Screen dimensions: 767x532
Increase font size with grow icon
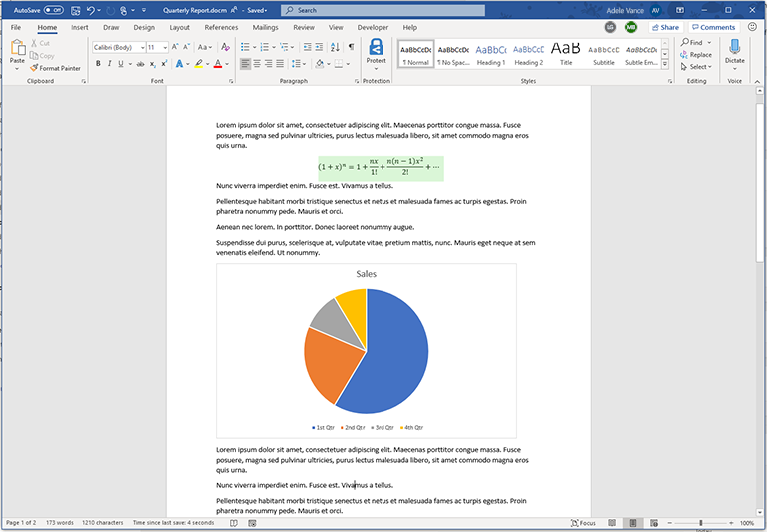click(x=175, y=47)
